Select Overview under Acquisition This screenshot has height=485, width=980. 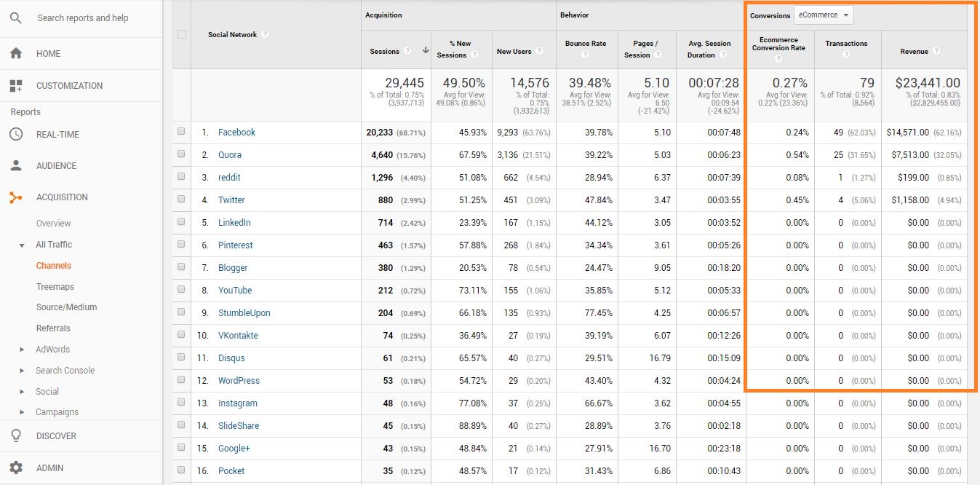click(x=54, y=224)
